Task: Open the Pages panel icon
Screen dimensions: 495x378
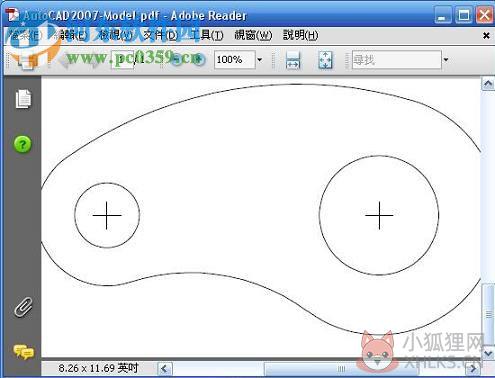Action: pos(23,99)
